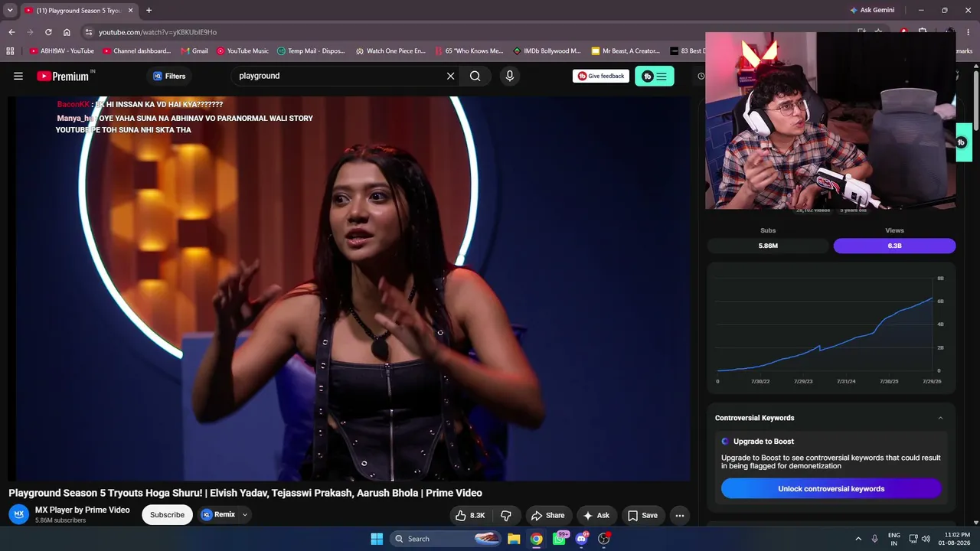Clear the YouTube search text
980x551 pixels.
pos(450,76)
